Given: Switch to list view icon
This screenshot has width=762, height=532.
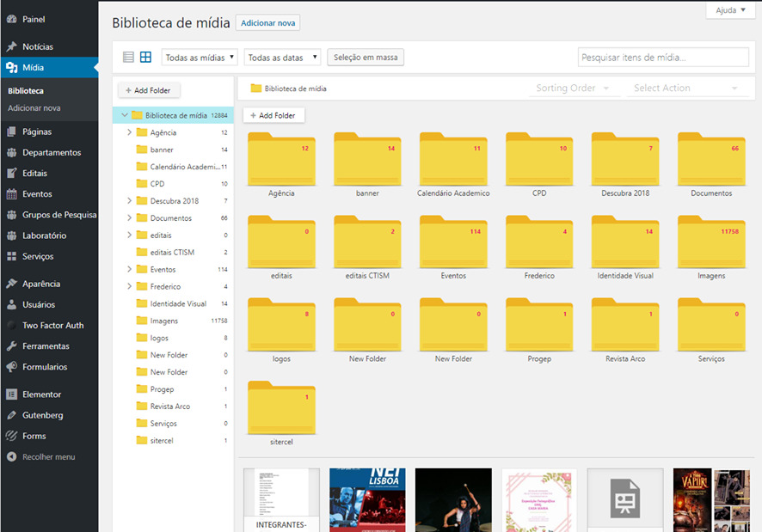Looking at the screenshot, I should click(x=128, y=58).
